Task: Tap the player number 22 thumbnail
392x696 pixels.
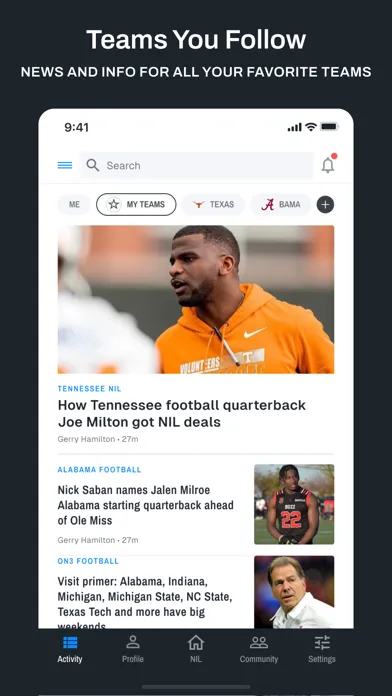Action: click(294, 504)
